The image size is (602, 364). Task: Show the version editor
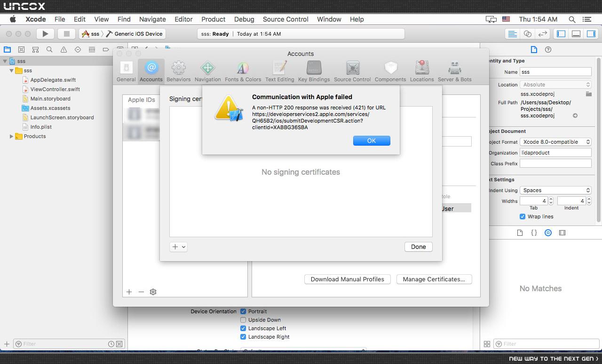point(543,34)
